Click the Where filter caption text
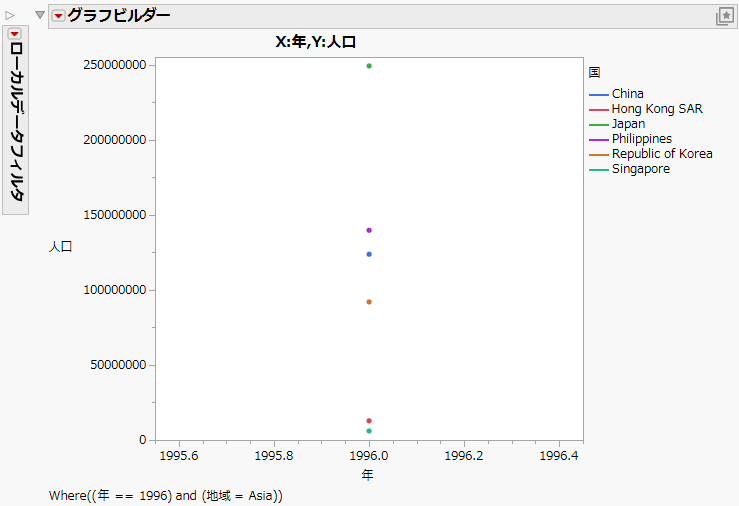The image size is (739, 506). (165, 496)
